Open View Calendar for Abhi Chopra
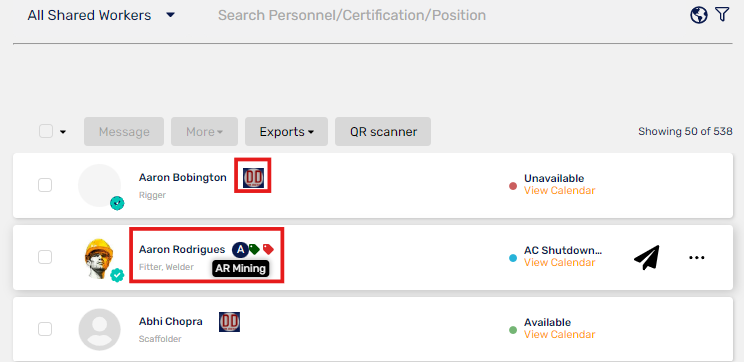 559,334
